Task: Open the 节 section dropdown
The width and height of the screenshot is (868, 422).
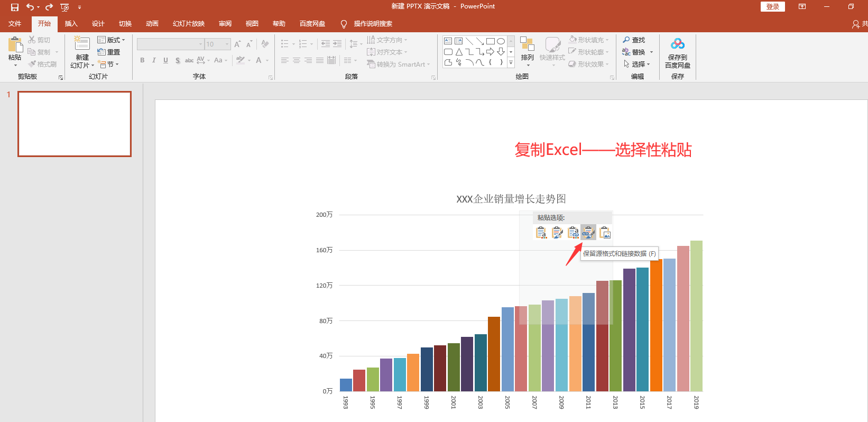Action: coord(108,64)
